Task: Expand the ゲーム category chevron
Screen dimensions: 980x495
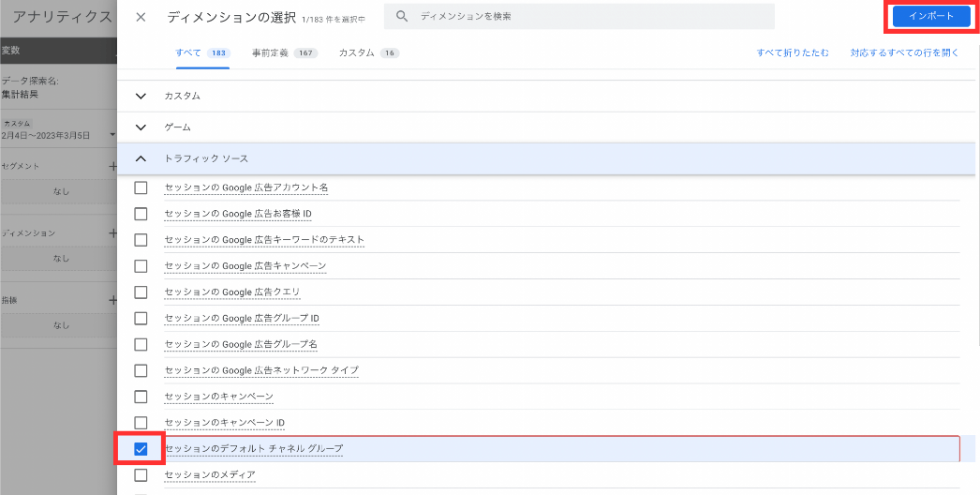Action: [x=141, y=127]
